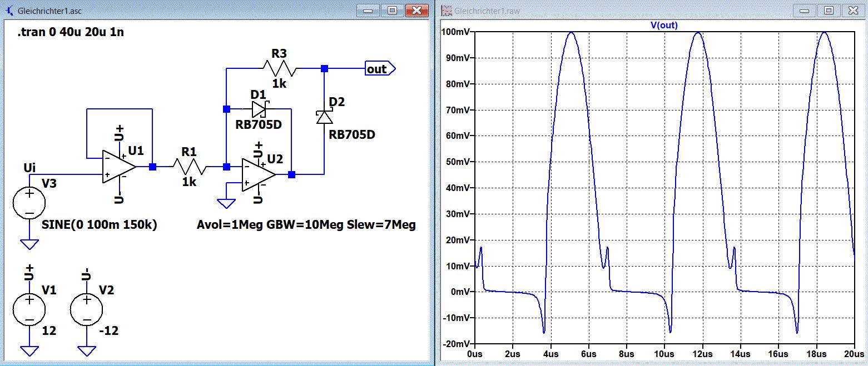Click the RB705D label under D1
This screenshot has width=868, height=366.
pyautogui.click(x=259, y=124)
